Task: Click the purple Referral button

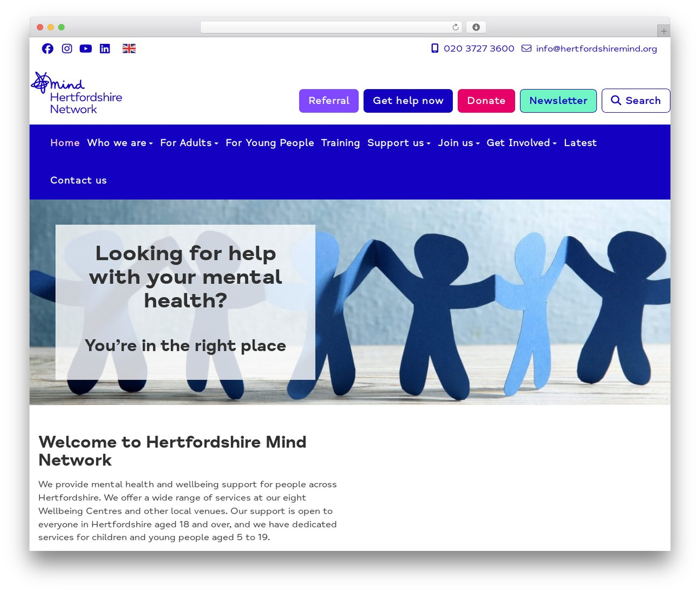Action: (329, 101)
